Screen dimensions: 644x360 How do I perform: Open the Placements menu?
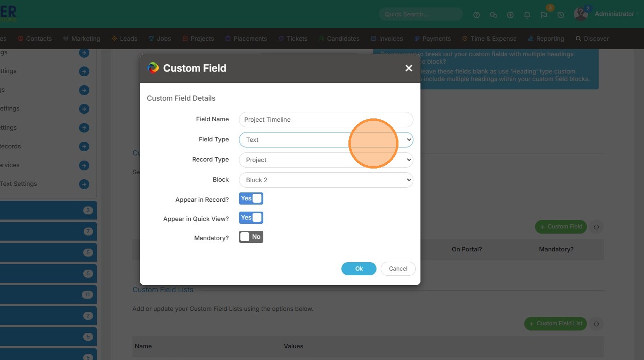point(246,38)
